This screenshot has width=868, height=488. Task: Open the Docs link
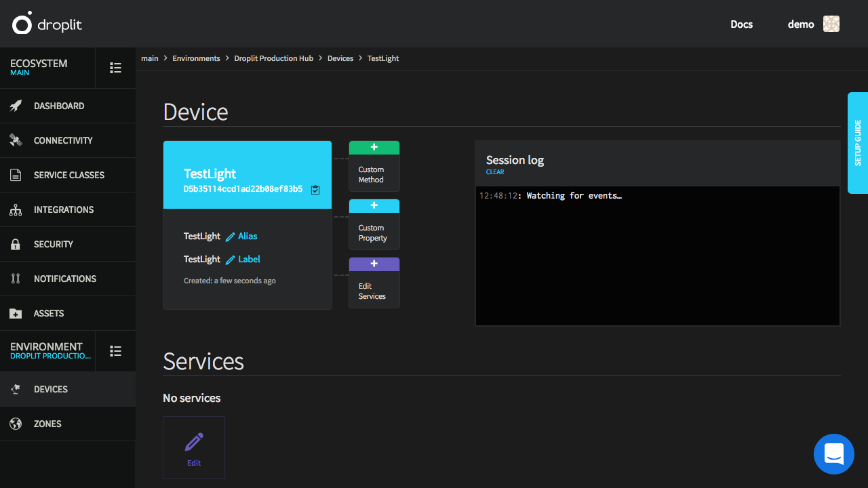click(x=741, y=24)
